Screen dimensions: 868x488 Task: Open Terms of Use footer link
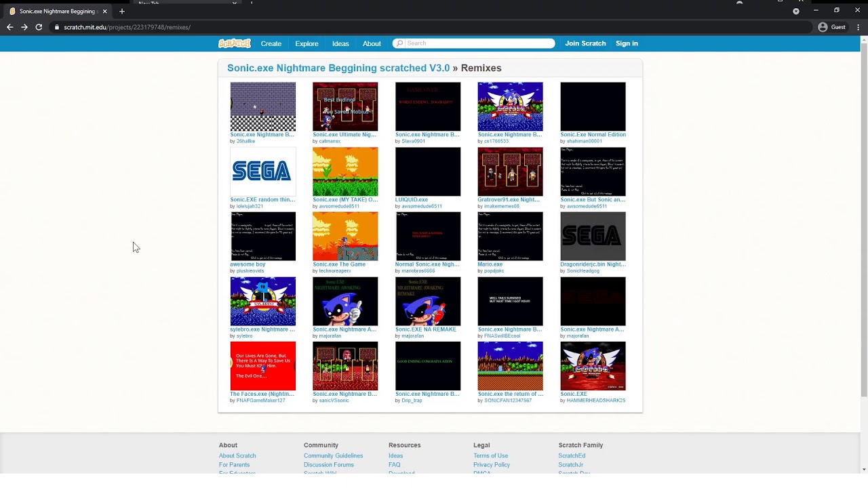(491, 455)
